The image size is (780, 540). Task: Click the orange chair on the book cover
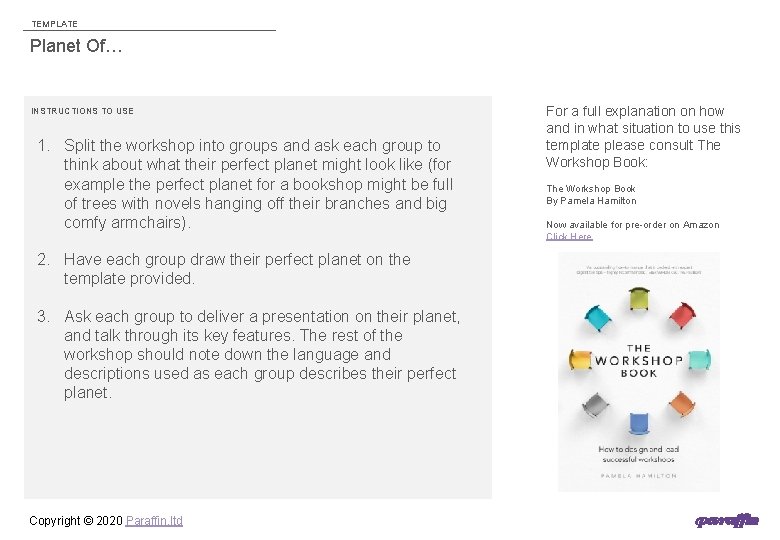(x=681, y=403)
